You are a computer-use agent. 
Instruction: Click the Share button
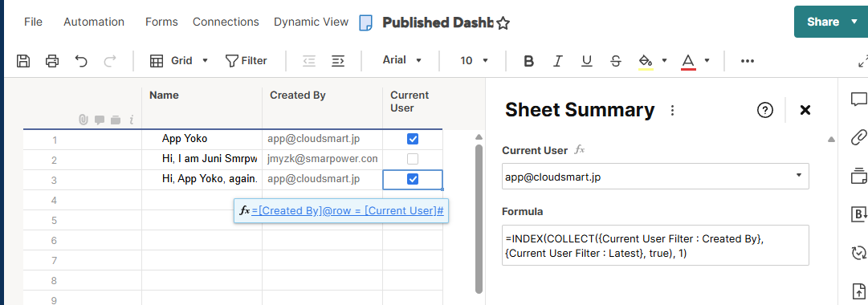pos(823,22)
